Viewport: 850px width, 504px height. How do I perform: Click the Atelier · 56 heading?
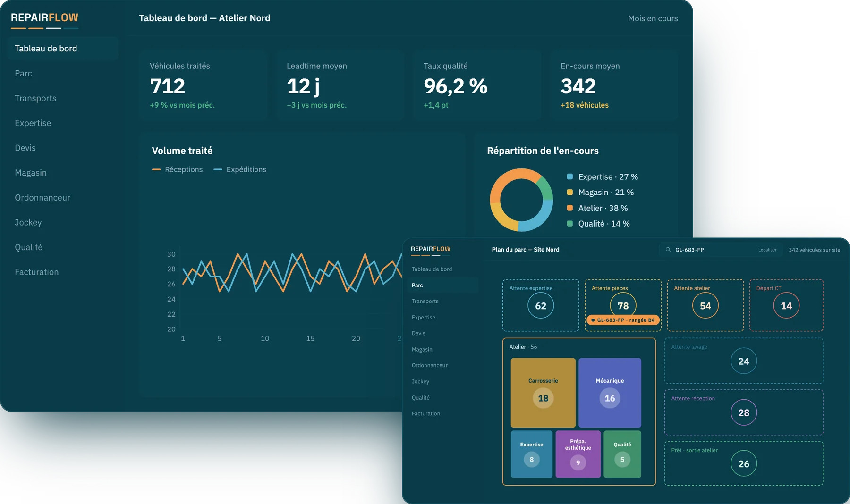[523, 347]
